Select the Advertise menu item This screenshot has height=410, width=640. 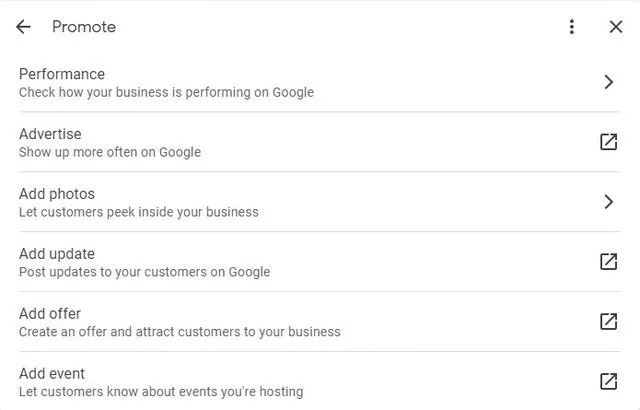[x=320, y=142]
